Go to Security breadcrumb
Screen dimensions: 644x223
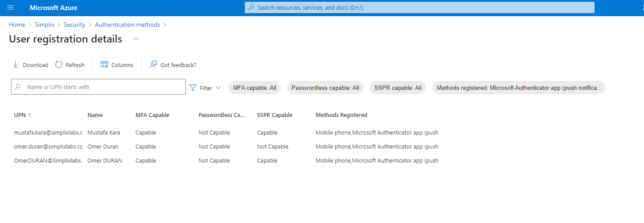point(74,25)
